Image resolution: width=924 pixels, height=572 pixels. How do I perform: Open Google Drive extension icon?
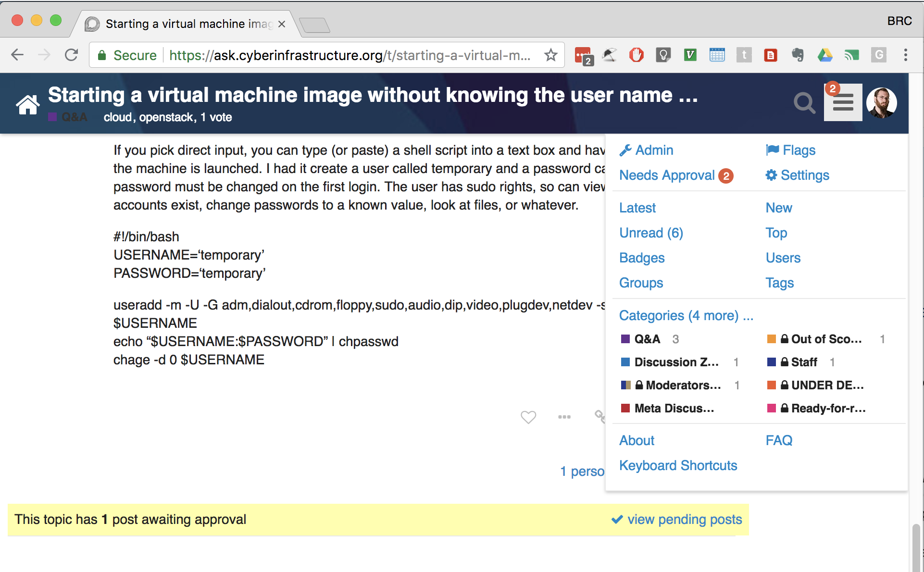(x=825, y=55)
